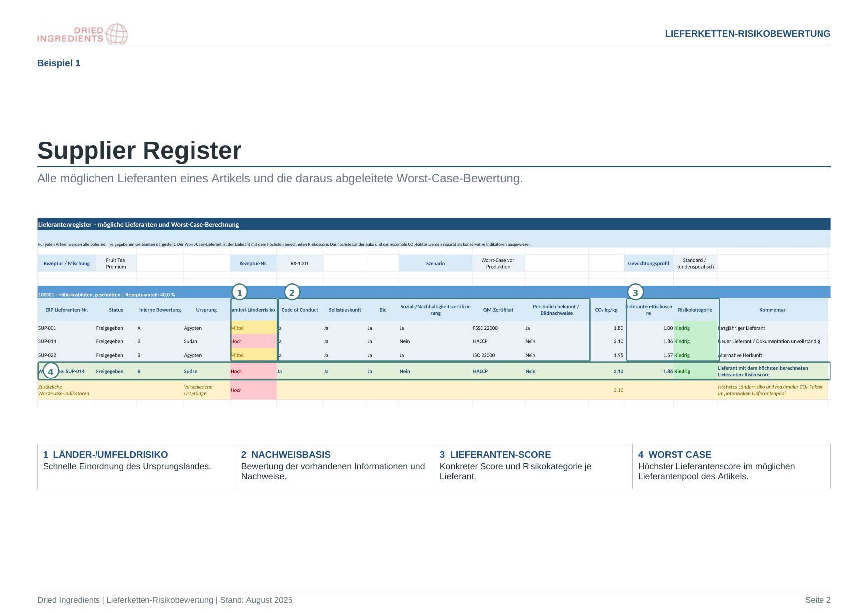Click the 'Szenario' label cell
This screenshot has width=868, height=614.
(x=435, y=263)
